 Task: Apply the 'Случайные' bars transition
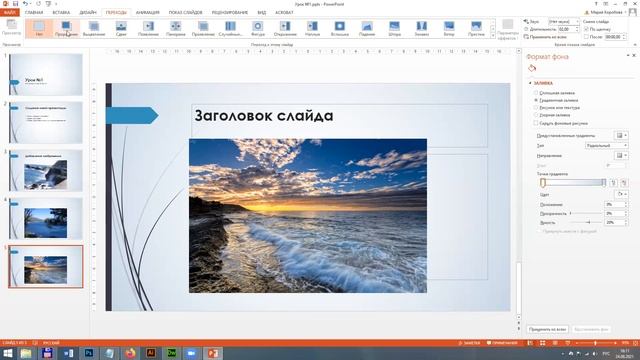(x=230, y=29)
